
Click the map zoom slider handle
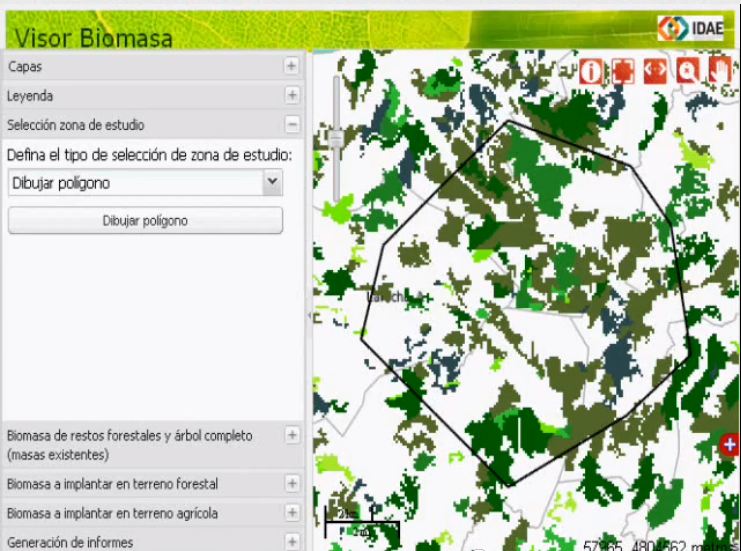tap(338, 137)
